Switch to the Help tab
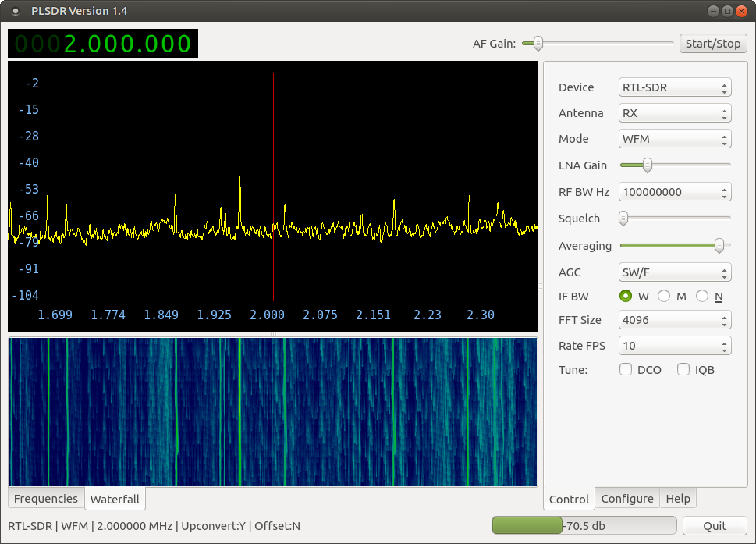 pos(677,499)
